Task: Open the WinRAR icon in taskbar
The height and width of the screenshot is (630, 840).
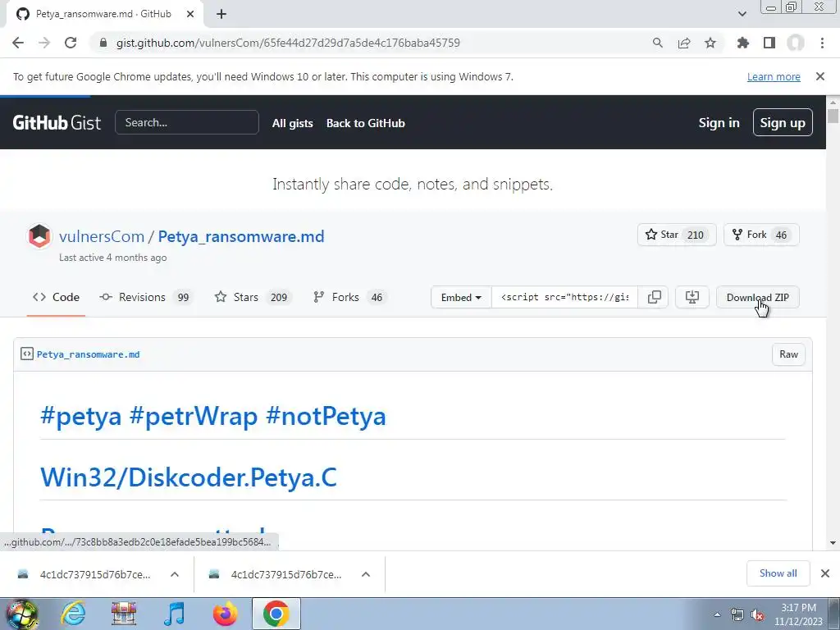Action: (x=124, y=614)
